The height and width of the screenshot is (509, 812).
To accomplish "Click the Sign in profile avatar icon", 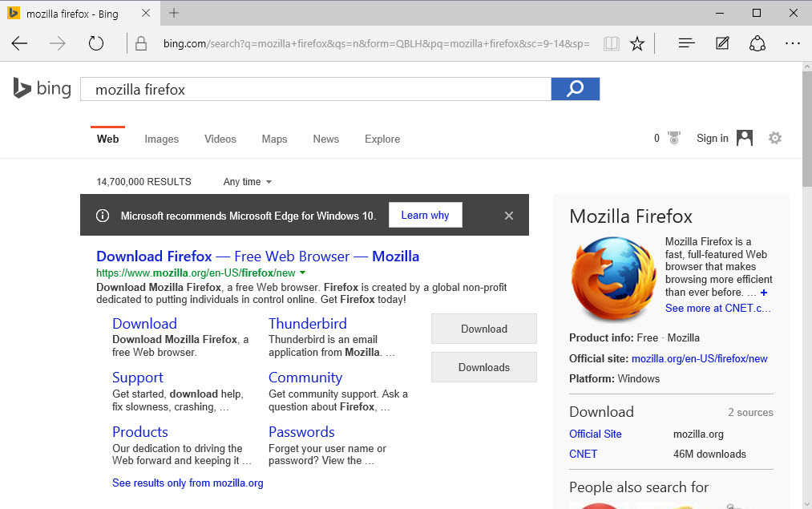I will pyautogui.click(x=744, y=138).
